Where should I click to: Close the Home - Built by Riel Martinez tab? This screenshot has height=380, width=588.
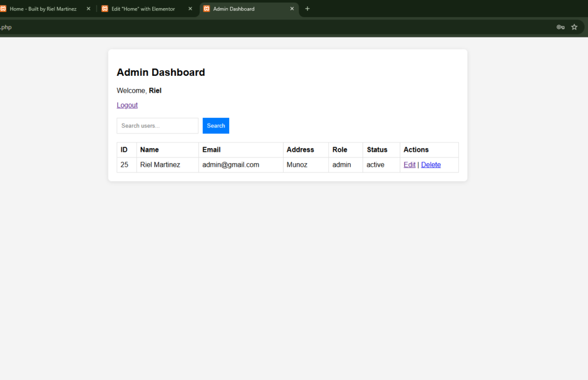88,9
